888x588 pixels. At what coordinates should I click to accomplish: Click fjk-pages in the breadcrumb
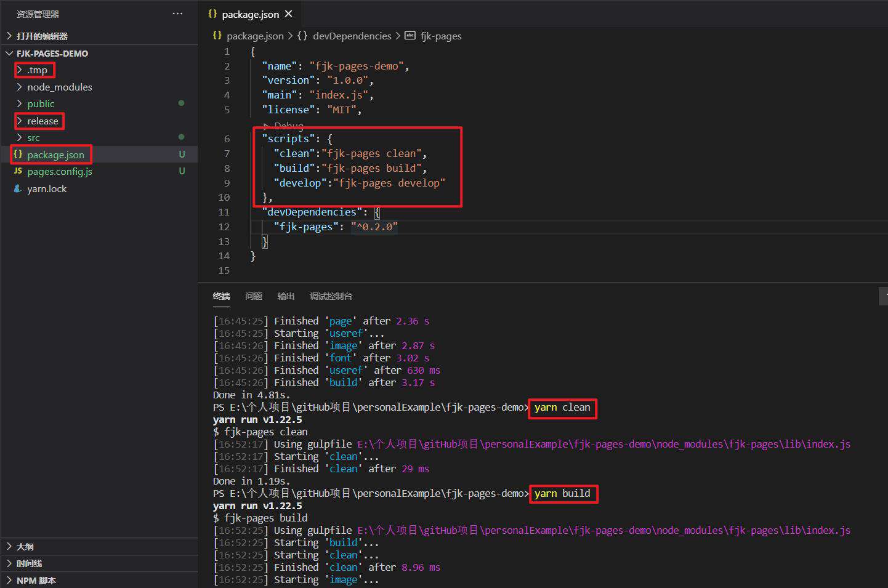point(441,36)
